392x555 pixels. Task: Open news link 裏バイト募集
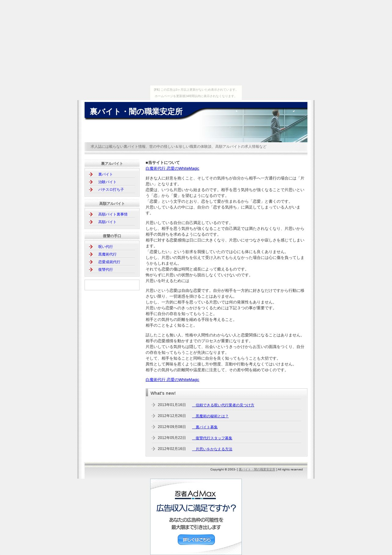pos(205,427)
